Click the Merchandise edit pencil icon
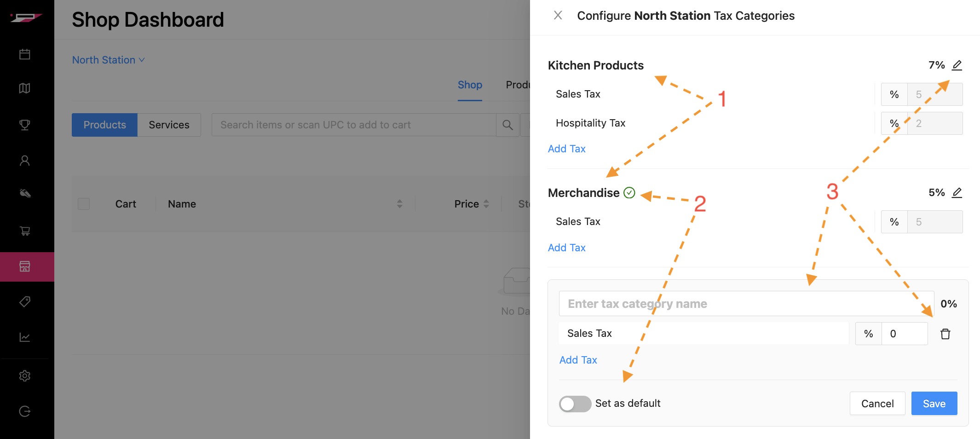 click(x=957, y=193)
